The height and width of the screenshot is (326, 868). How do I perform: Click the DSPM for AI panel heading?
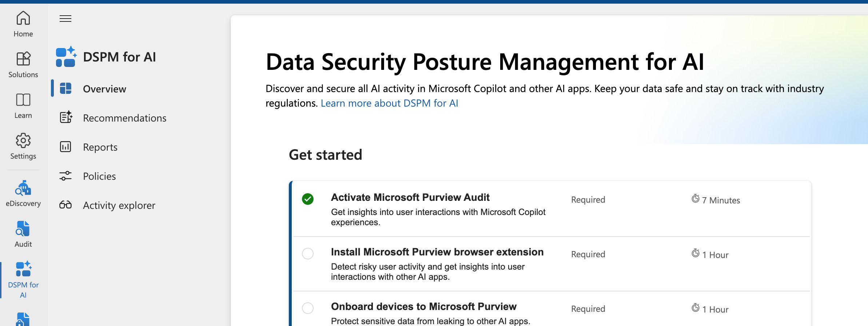[119, 57]
